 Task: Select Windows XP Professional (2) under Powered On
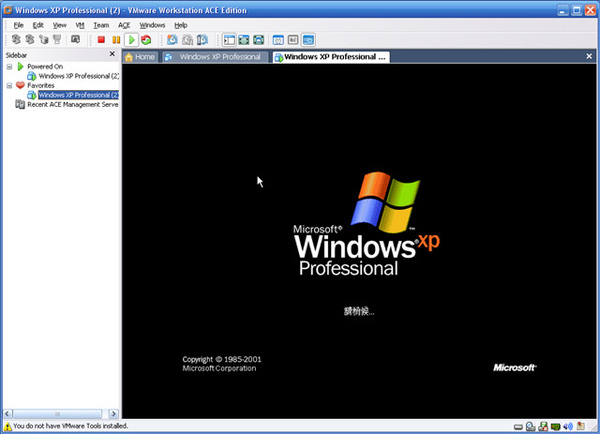pyautogui.click(x=79, y=76)
